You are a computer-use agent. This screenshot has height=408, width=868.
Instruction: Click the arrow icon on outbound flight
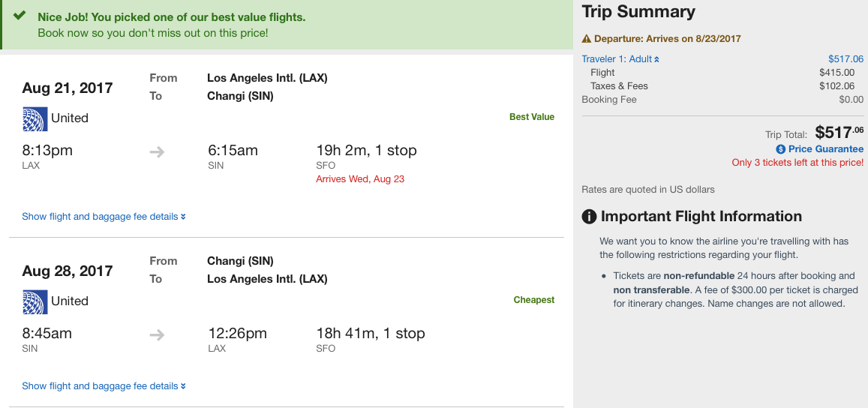(x=157, y=151)
